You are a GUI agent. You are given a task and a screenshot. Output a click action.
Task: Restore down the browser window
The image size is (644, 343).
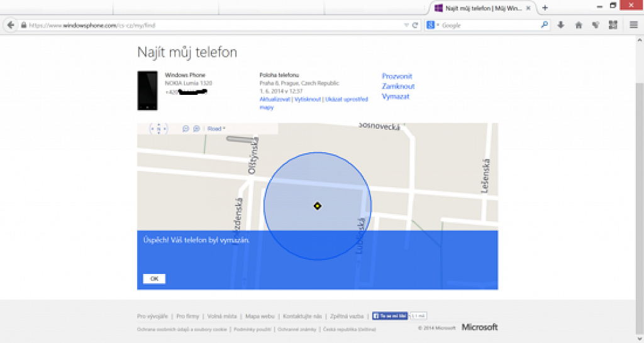[613, 6]
